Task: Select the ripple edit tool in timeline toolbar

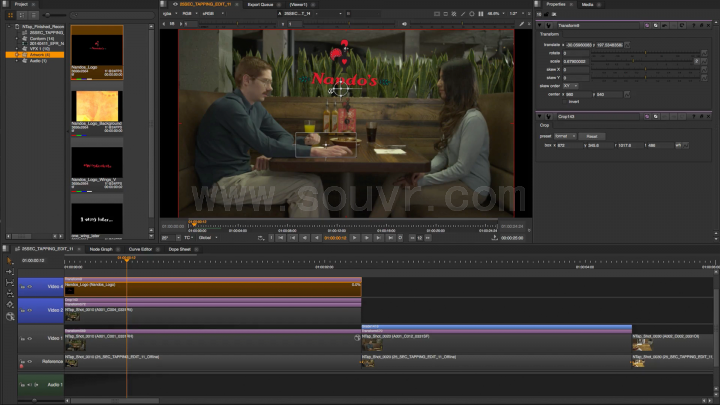Action: coord(10,271)
